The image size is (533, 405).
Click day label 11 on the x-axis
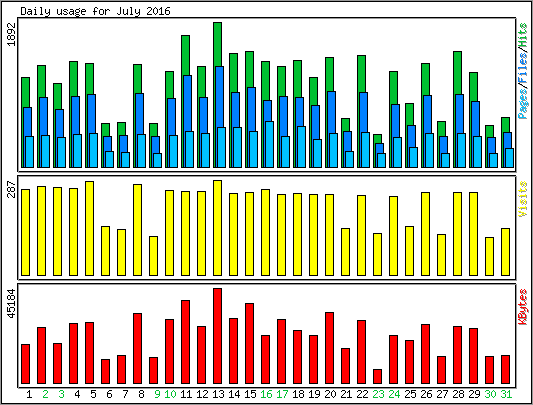tap(186, 394)
